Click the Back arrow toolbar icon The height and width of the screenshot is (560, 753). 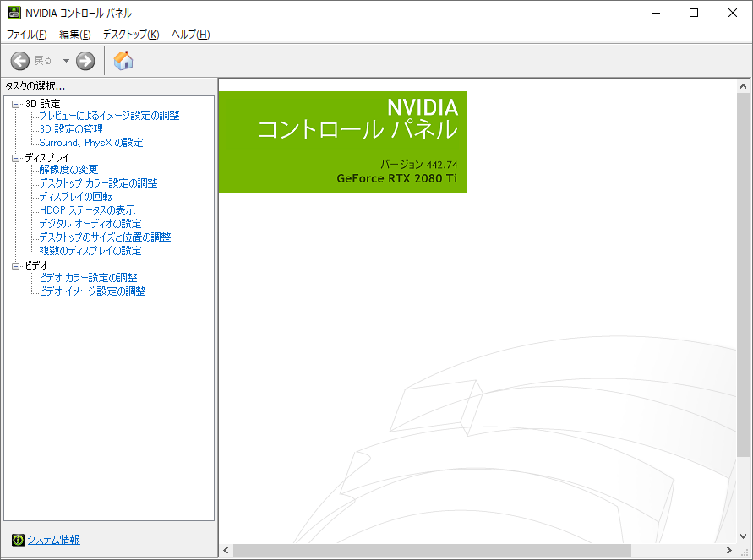[x=20, y=61]
